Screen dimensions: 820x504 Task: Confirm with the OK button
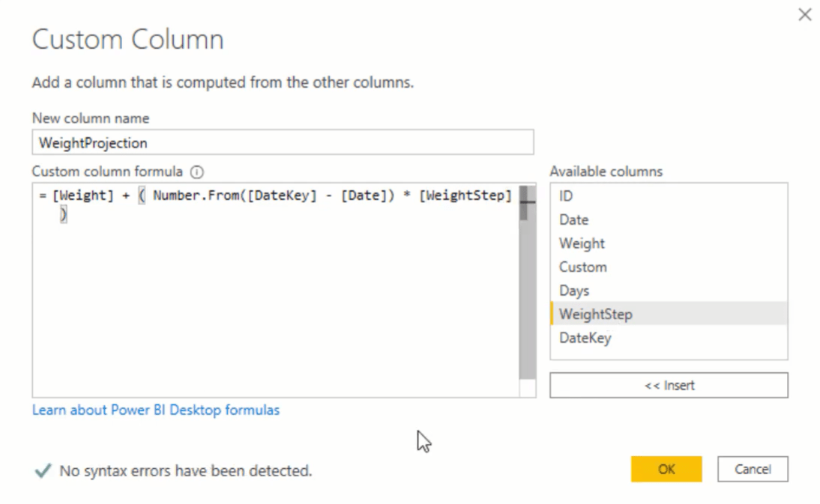coord(666,469)
